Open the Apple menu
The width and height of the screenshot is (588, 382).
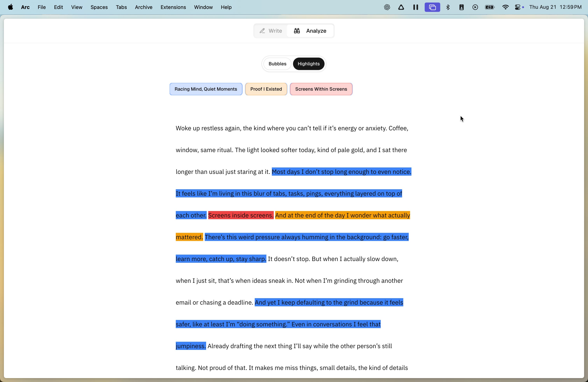point(10,7)
